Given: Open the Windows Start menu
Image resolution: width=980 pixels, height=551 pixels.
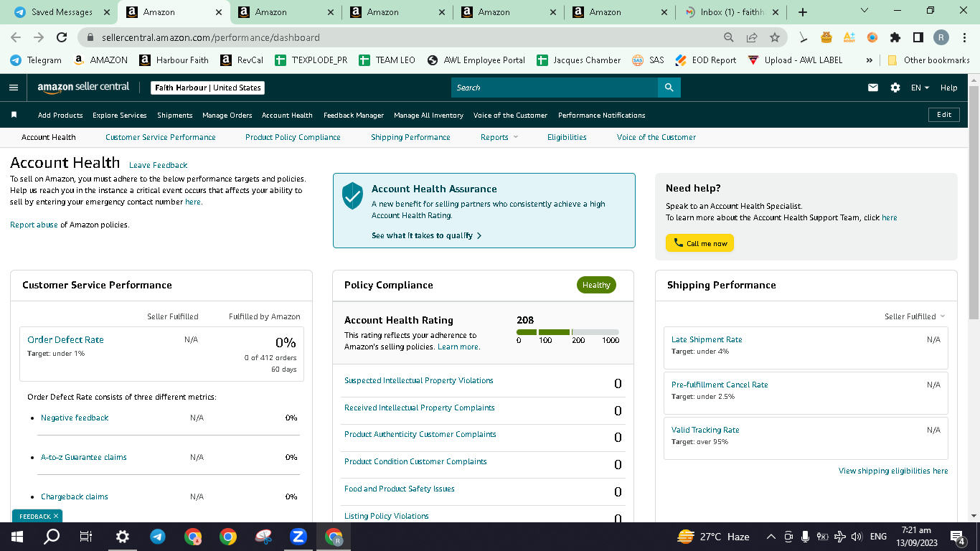Looking at the screenshot, I should (x=17, y=537).
